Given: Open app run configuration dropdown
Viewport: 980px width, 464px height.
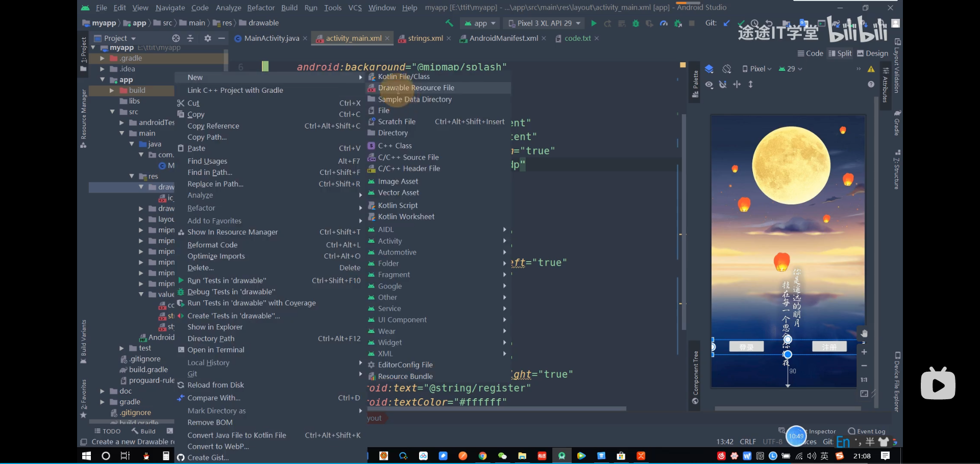Looking at the screenshot, I should pos(480,23).
